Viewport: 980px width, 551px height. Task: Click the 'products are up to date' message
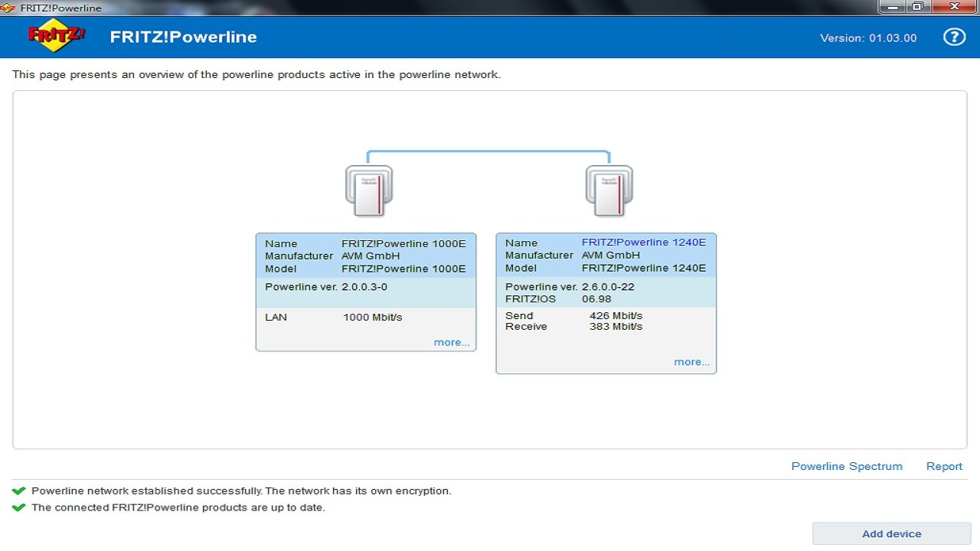coord(178,507)
